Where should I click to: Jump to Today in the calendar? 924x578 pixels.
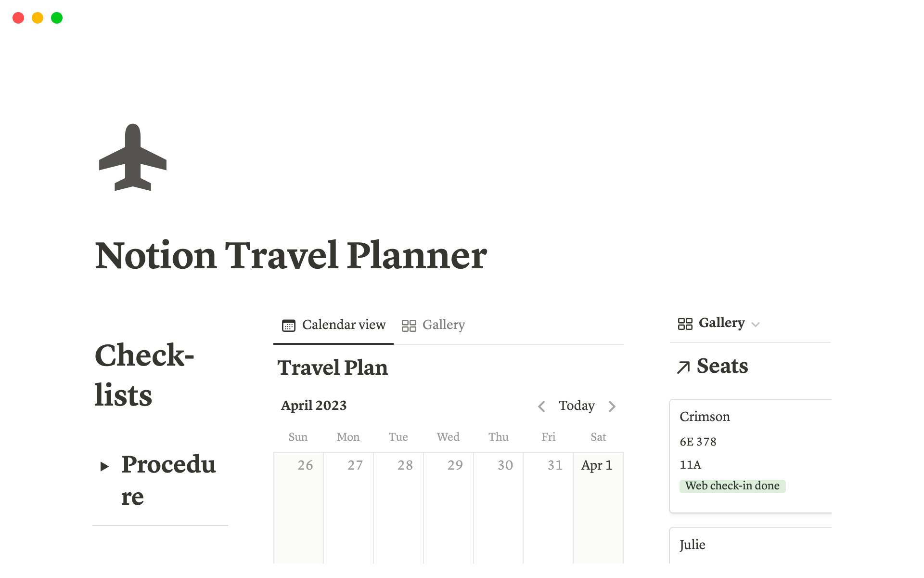pyautogui.click(x=577, y=406)
